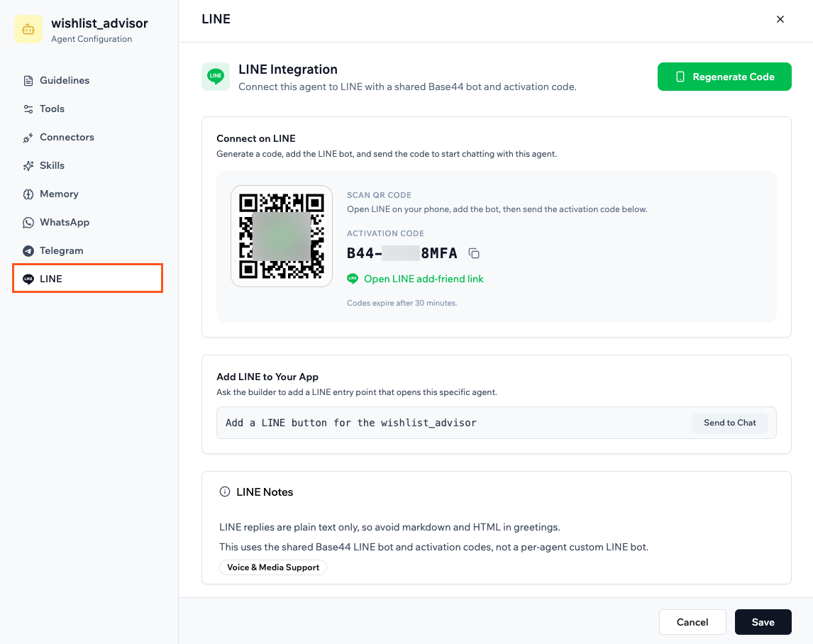The width and height of the screenshot is (813, 644).
Task: Click 'Codes expire after 30 minutes' text
Action: (x=402, y=303)
